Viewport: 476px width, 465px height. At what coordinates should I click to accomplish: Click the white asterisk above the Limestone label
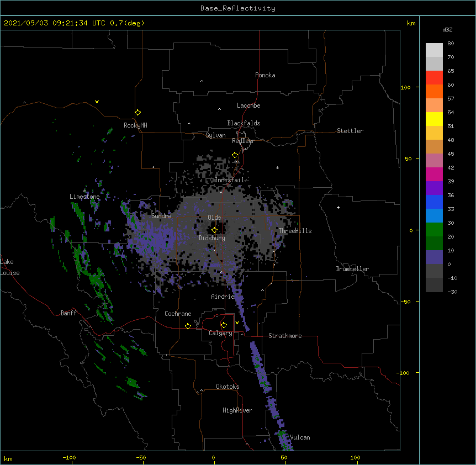pos(84,191)
